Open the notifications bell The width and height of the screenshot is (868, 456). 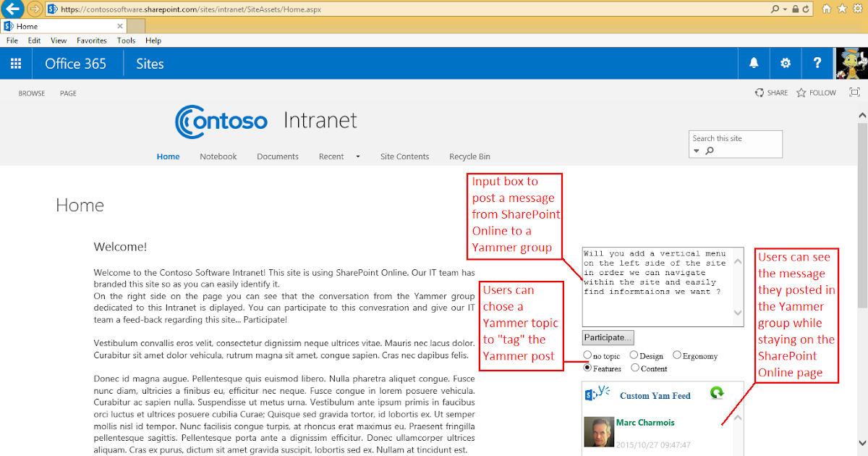754,64
